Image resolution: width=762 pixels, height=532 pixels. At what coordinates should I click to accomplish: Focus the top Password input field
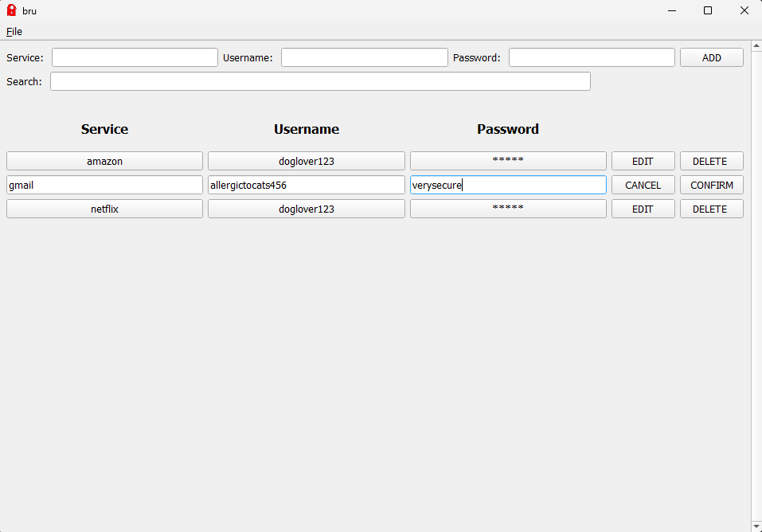tap(592, 57)
